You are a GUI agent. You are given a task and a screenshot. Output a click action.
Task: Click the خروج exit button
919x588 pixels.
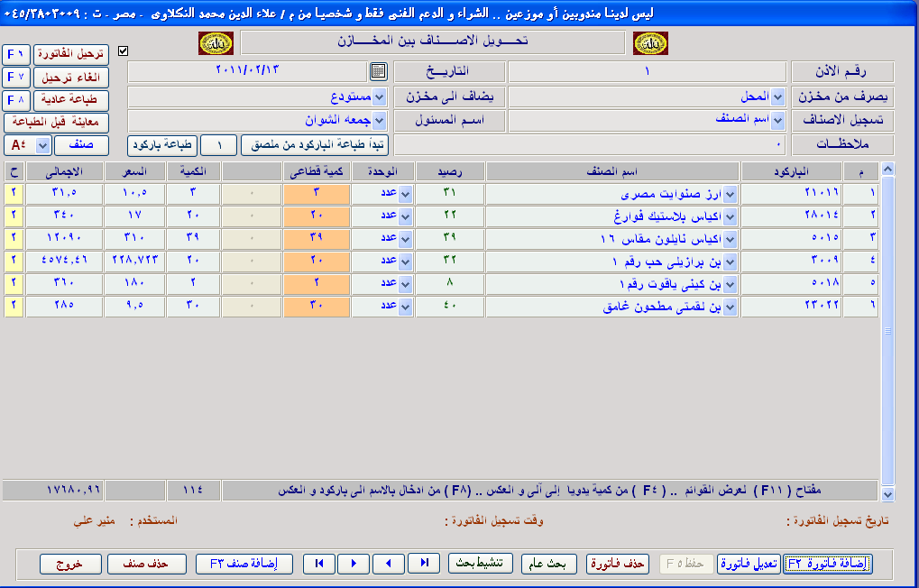pyautogui.click(x=70, y=564)
